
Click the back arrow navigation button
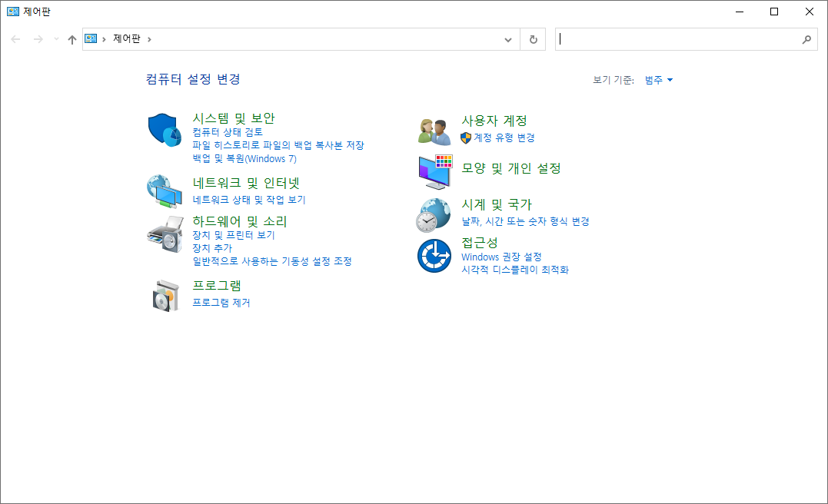coord(16,39)
